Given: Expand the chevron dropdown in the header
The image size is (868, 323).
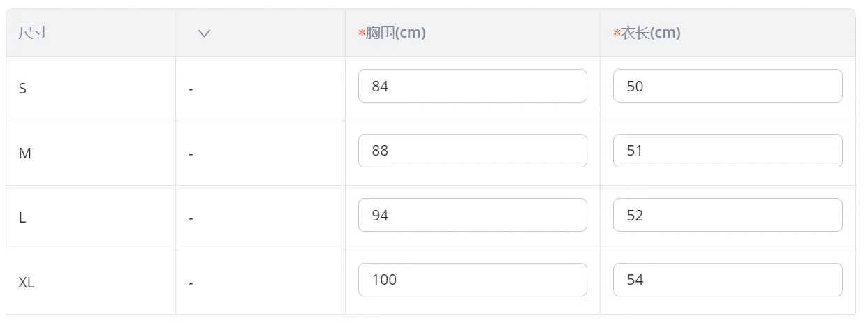Looking at the screenshot, I should pos(204,33).
